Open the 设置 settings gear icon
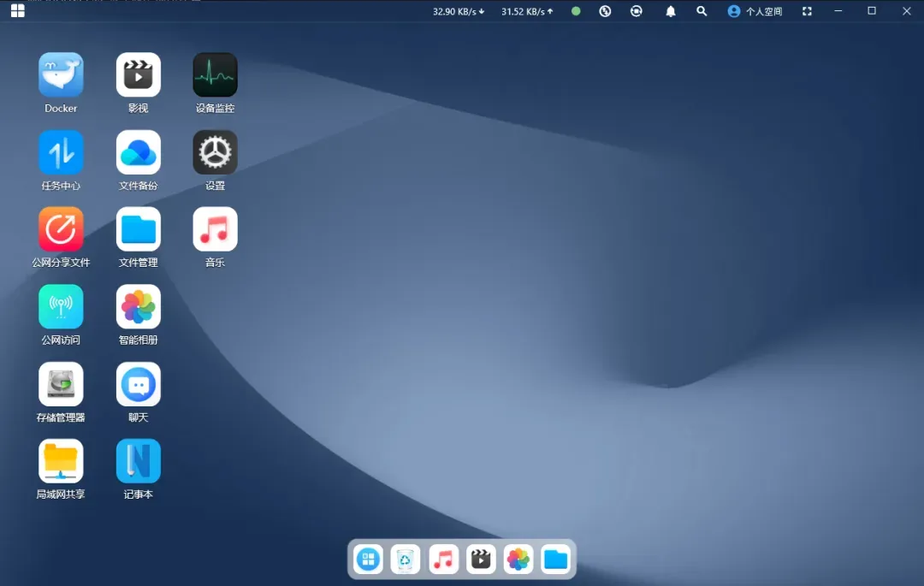This screenshot has width=924, height=586. [x=215, y=152]
